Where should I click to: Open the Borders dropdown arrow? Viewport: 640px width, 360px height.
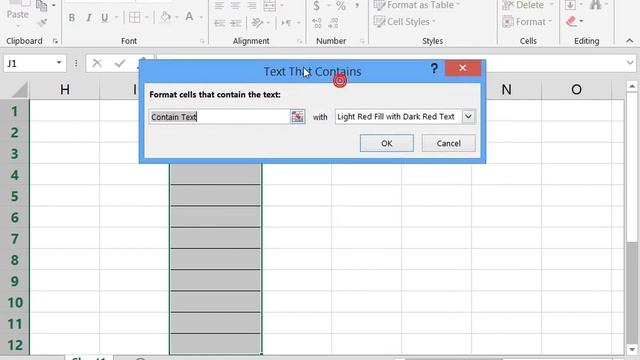146,18
